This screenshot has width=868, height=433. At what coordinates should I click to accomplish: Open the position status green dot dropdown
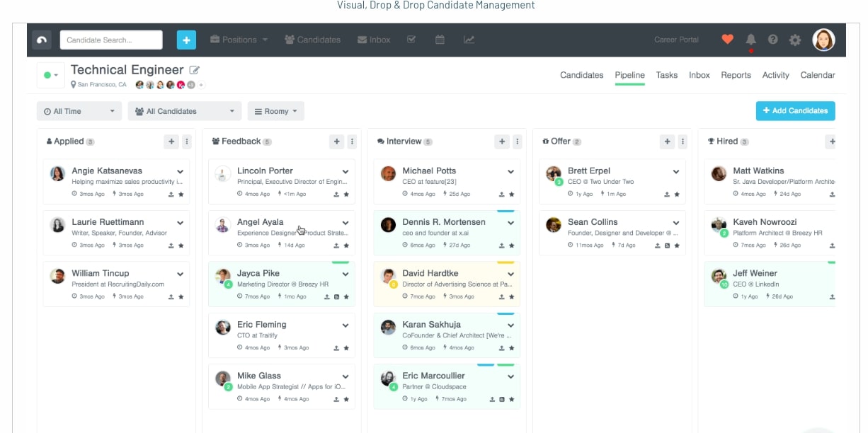[51, 75]
